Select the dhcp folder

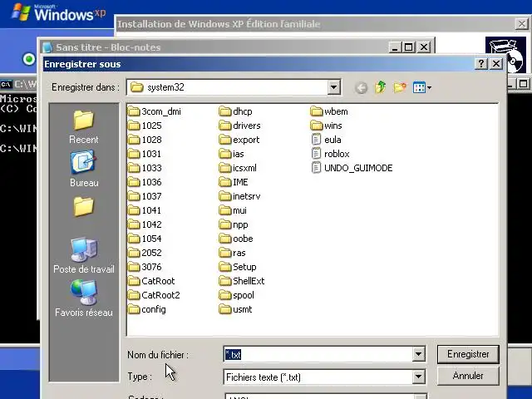[236, 111]
